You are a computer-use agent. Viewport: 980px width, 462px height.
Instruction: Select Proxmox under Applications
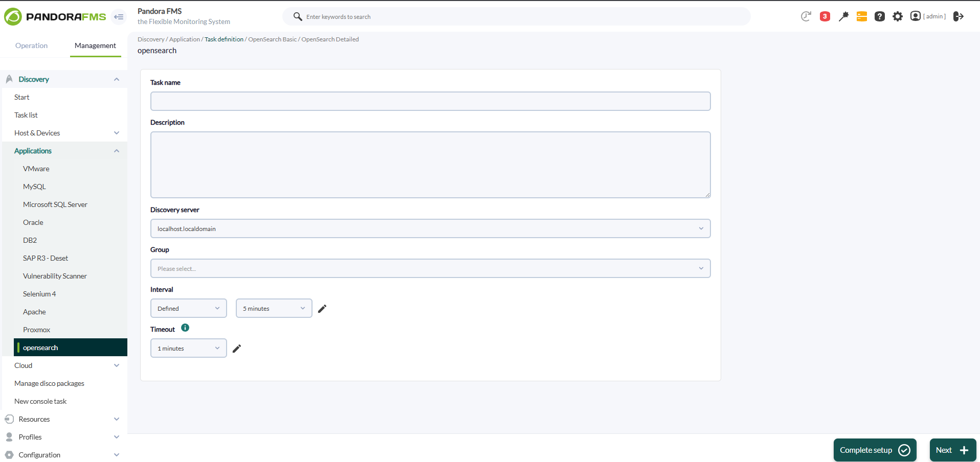coord(36,330)
